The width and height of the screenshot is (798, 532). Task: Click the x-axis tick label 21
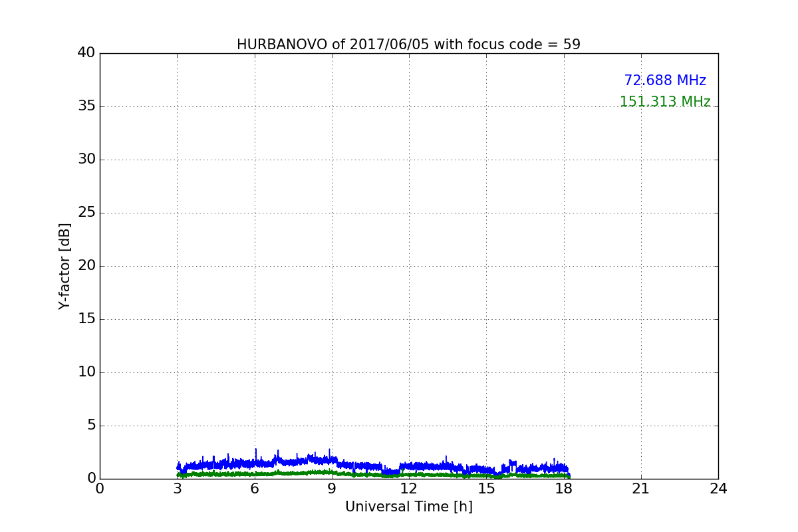pos(641,489)
